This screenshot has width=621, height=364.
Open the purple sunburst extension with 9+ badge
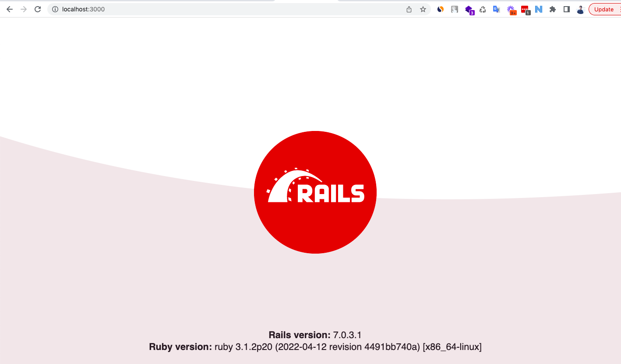pos(511,10)
